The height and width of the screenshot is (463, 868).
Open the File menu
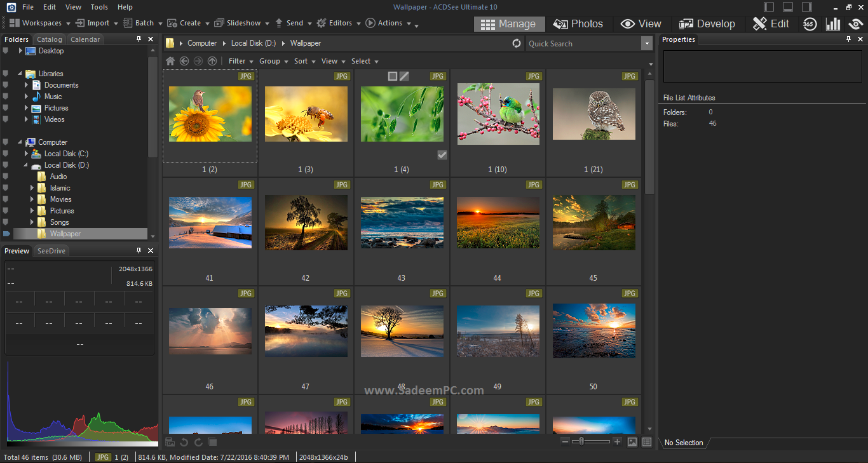click(28, 7)
